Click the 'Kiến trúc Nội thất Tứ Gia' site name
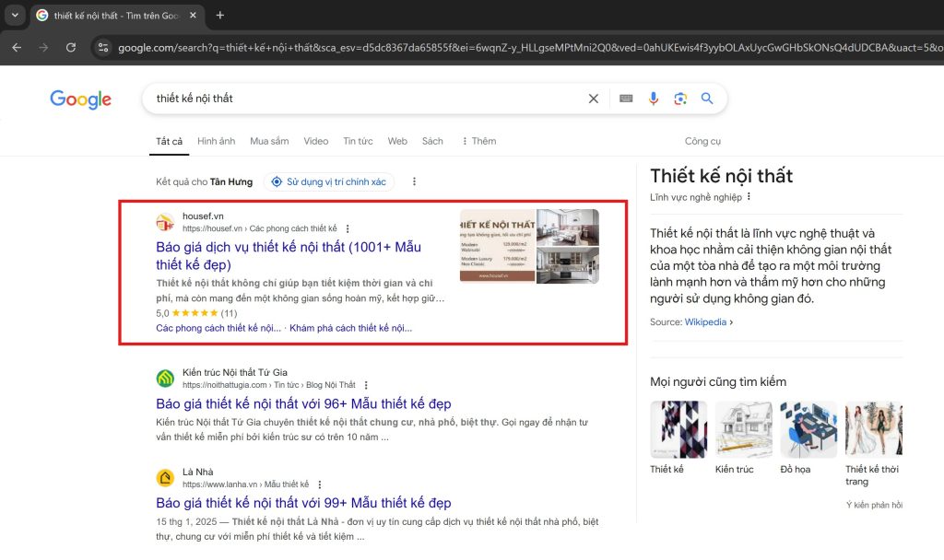 pos(235,373)
